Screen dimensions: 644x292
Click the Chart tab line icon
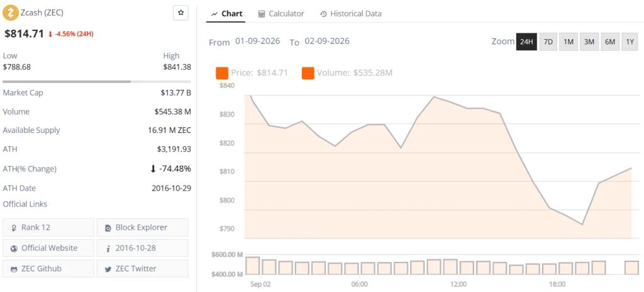[x=214, y=14]
